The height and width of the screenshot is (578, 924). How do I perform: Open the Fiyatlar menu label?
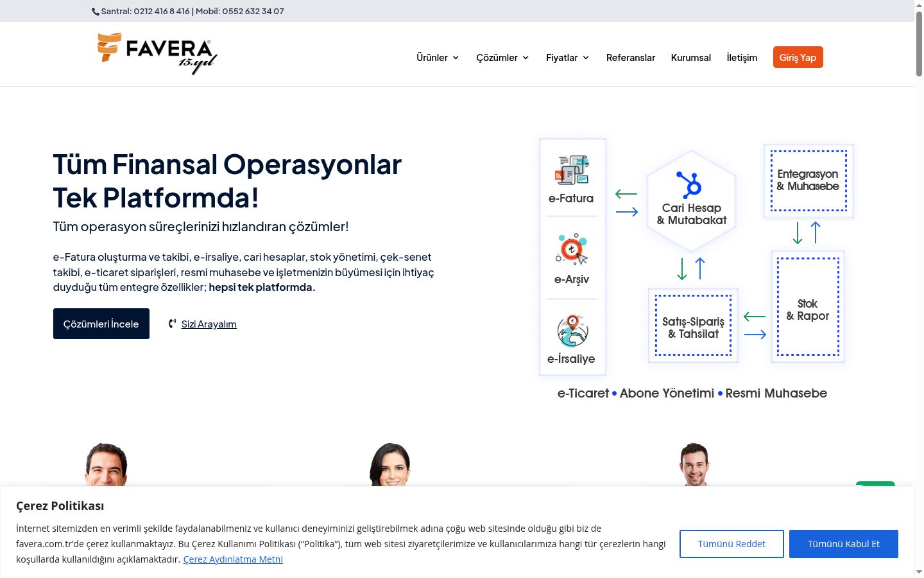(x=561, y=58)
